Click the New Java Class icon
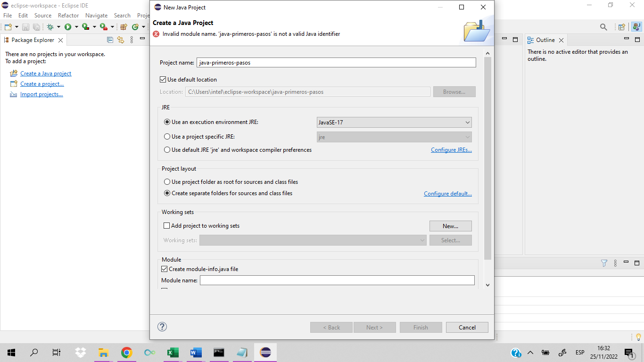The width and height of the screenshot is (644, 362). coord(135,27)
